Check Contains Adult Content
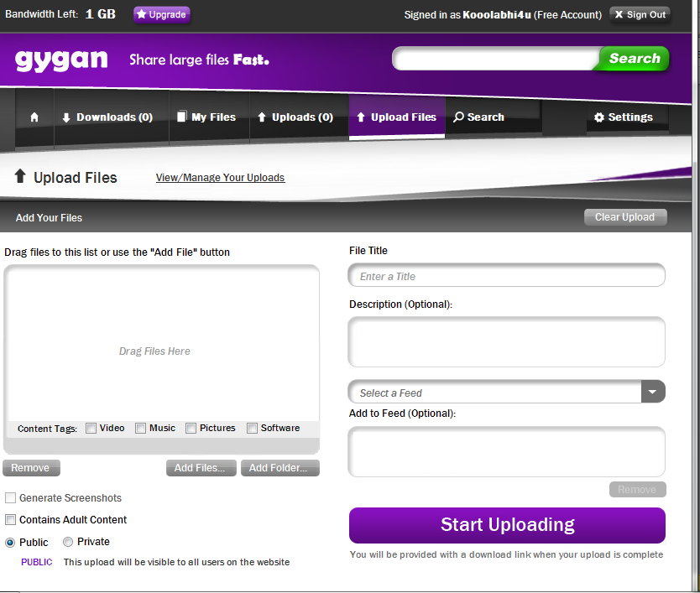 click(x=10, y=520)
